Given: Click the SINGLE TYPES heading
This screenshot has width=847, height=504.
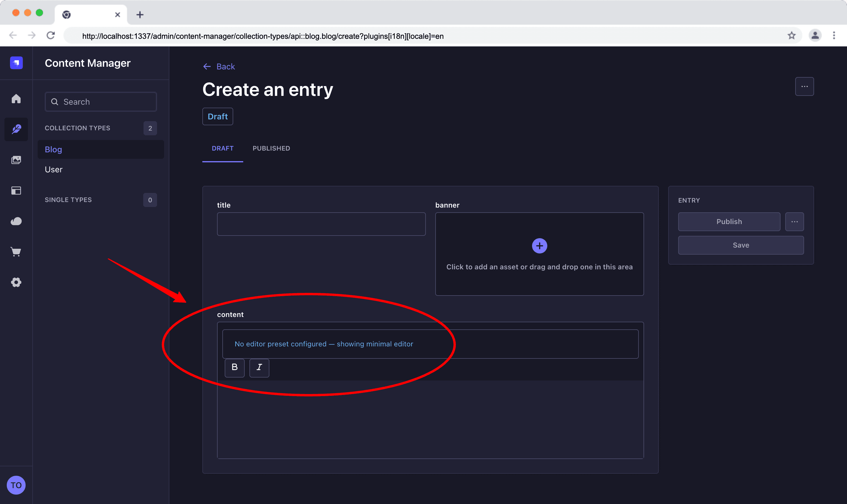Looking at the screenshot, I should tap(68, 200).
